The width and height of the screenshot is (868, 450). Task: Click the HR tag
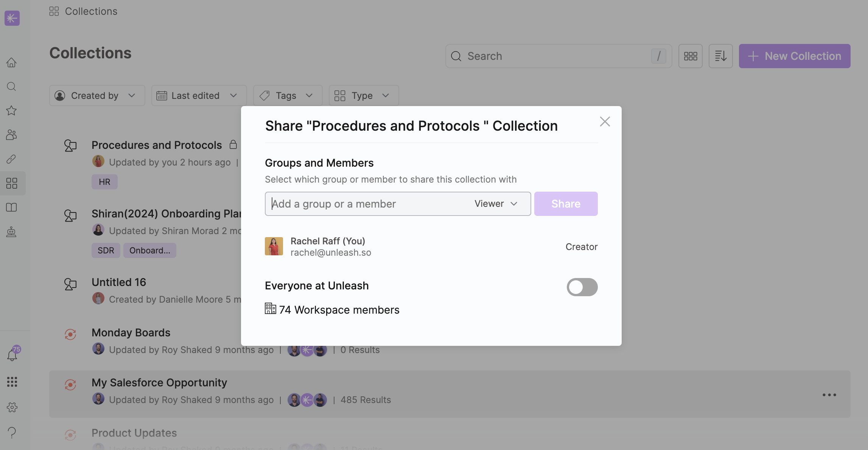[x=104, y=182]
